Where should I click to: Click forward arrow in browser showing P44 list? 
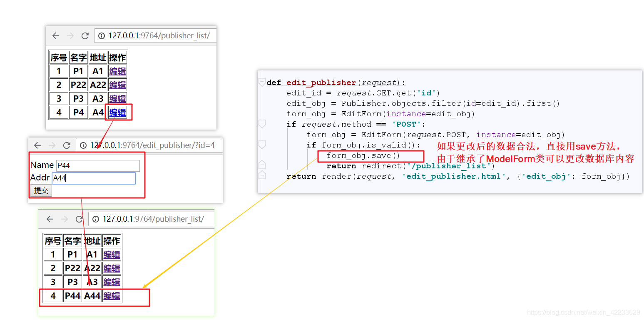[x=65, y=219]
